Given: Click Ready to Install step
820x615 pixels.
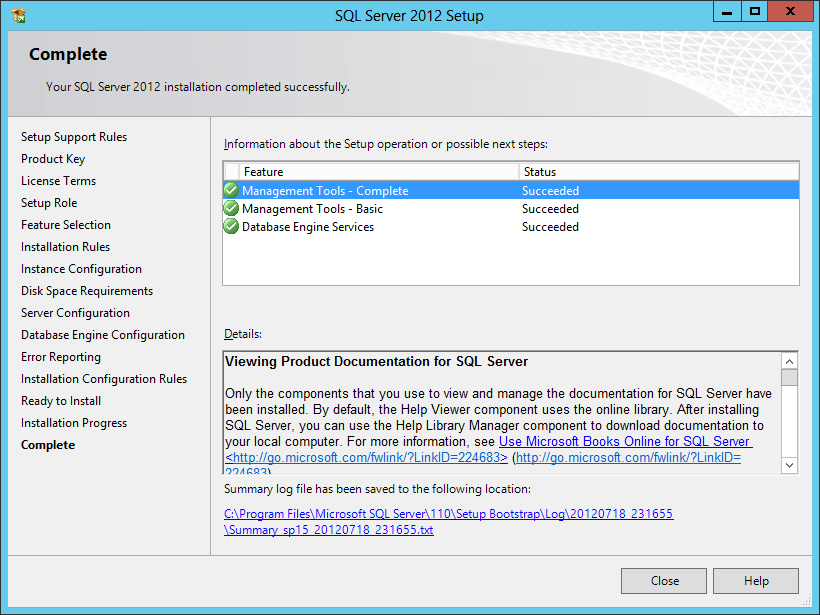Looking at the screenshot, I should 61,401.
